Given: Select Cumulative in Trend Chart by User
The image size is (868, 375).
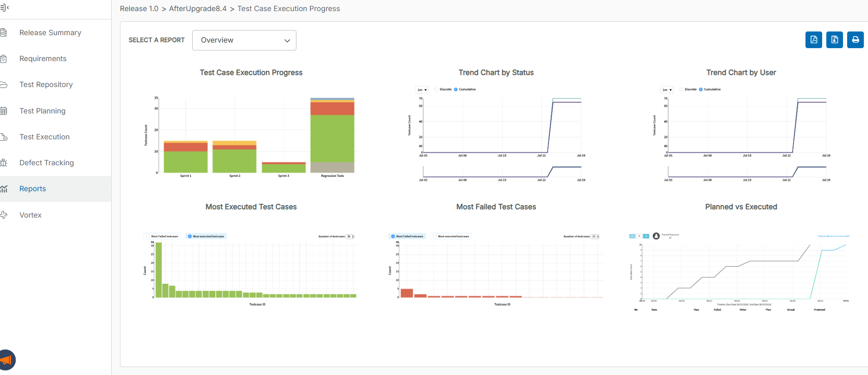Looking at the screenshot, I should tap(701, 89).
